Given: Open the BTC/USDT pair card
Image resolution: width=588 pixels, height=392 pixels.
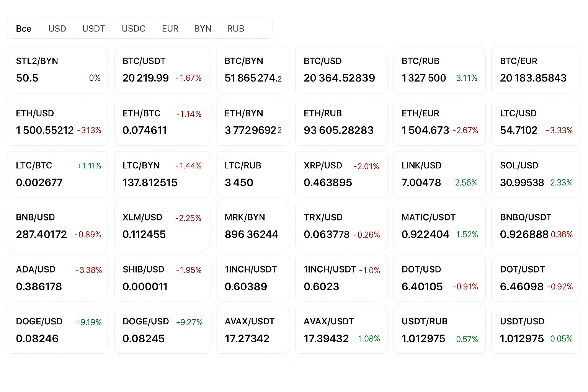Looking at the screenshot, I should click(x=162, y=70).
